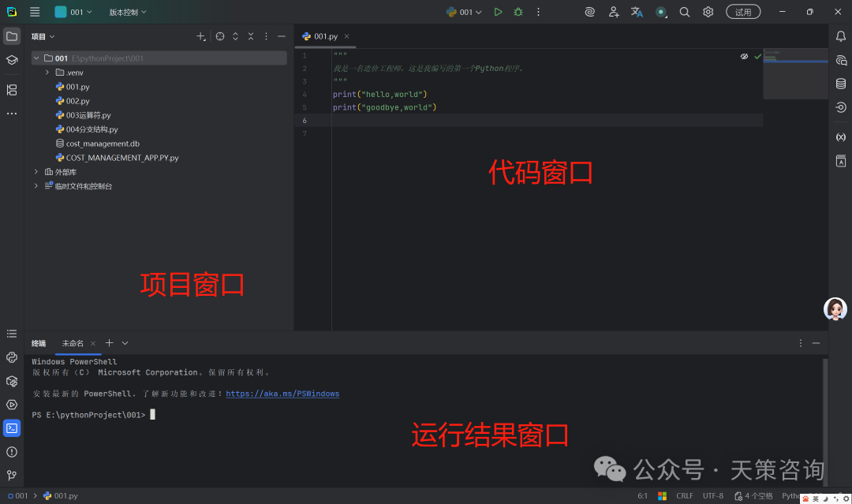
Task: Expand the .venv folder
Action: click(47, 73)
